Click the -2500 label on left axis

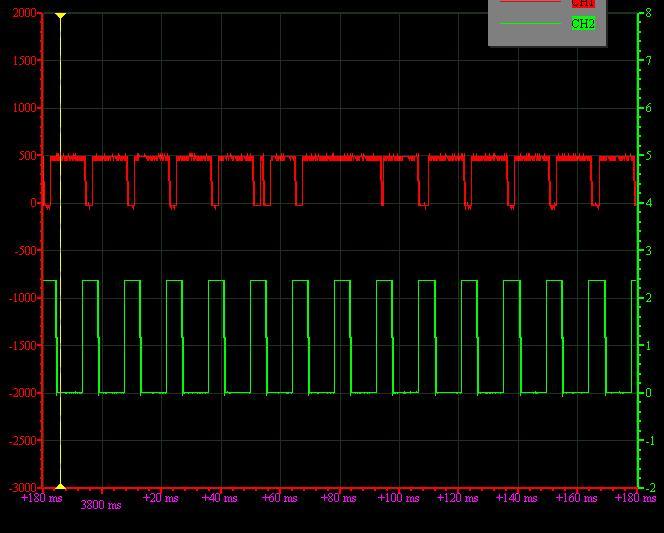(23, 440)
